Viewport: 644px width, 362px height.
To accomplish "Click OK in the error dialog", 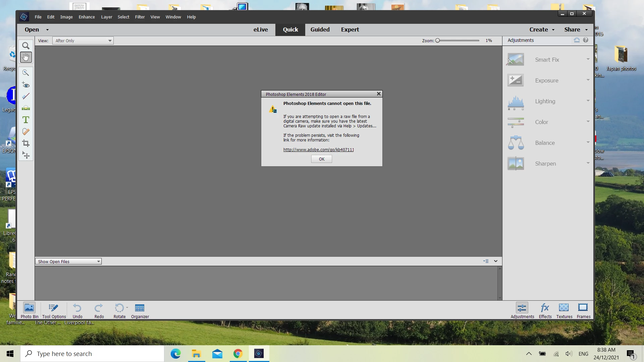I will pos(321,159).
